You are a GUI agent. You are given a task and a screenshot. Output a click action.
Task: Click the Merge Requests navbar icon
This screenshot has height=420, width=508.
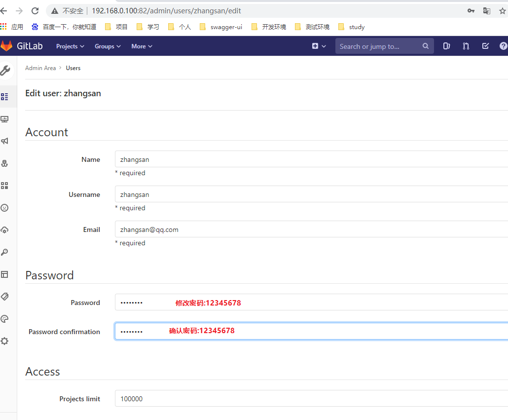[x=466, y=46]
